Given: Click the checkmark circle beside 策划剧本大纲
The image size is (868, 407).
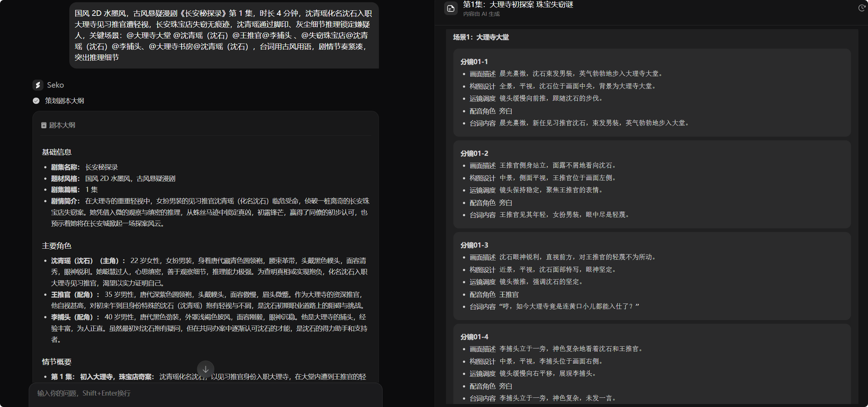Looking at the screenshot, I should pos(36,101).
